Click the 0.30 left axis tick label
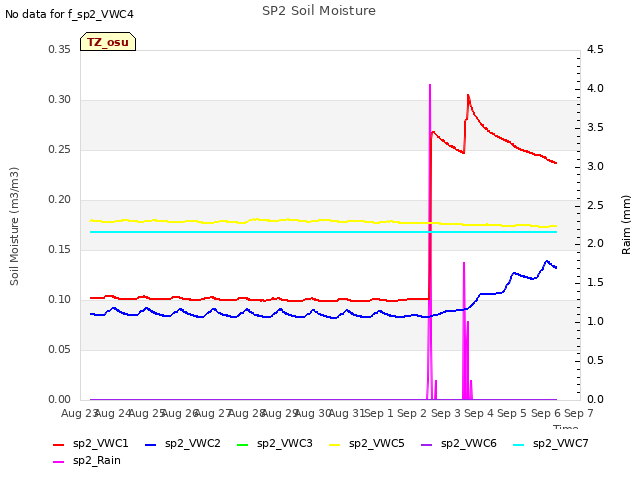 point(60,100)
